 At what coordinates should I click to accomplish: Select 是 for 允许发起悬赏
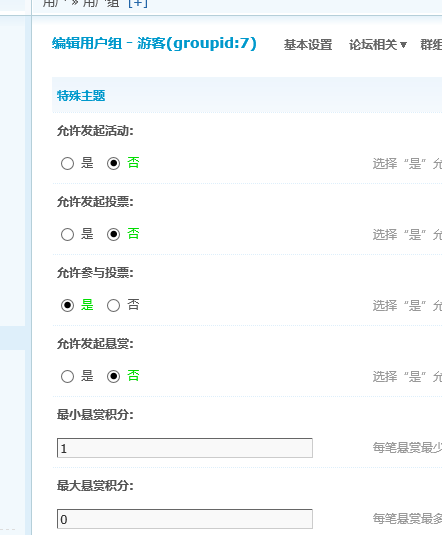67,376
